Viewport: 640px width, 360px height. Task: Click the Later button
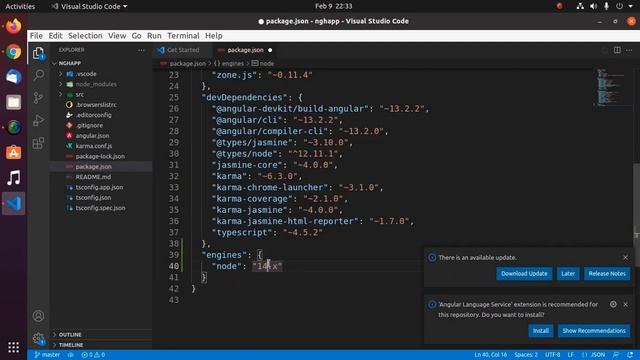[568, 273]
